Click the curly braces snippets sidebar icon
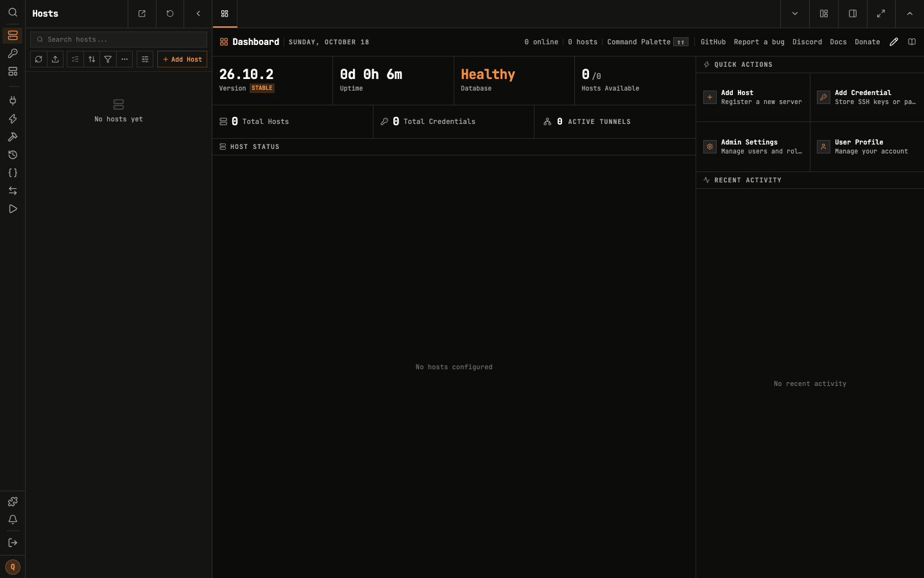 tap(12, 173)
